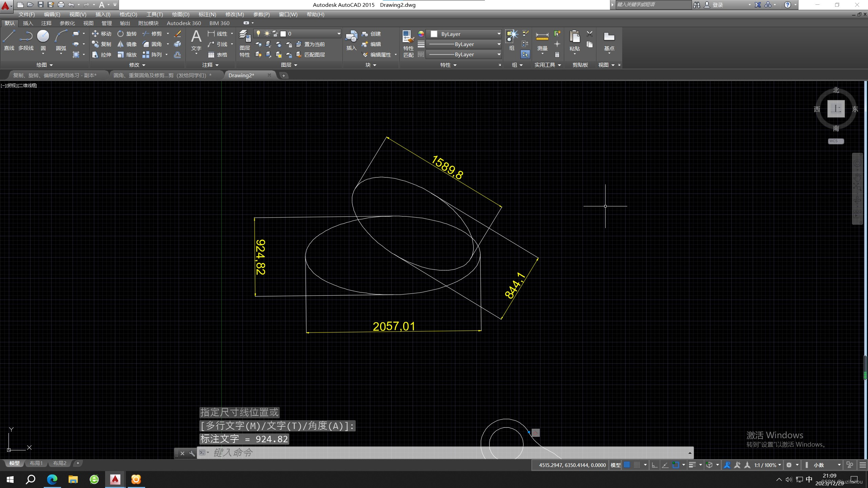
Task: Toggle the grid display in status bar
Action: (x=627, y=465)
